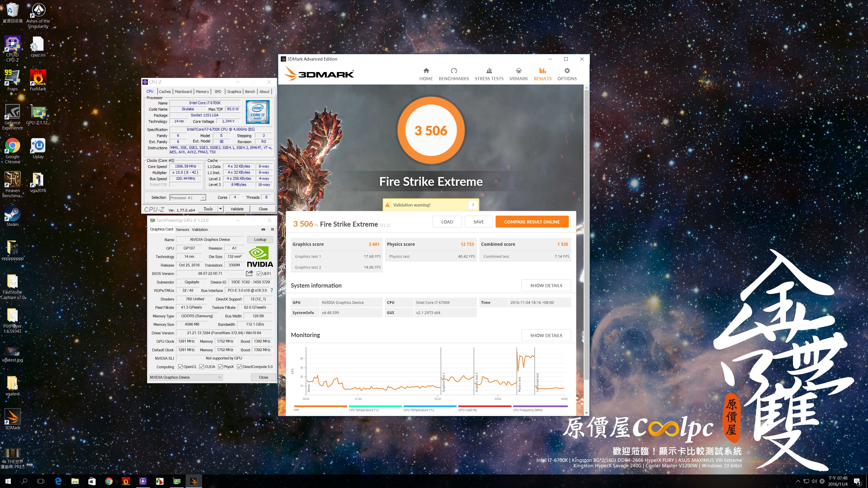Open File Explorer from taskbar
This screenshot has width=868, height=488.
75,481
